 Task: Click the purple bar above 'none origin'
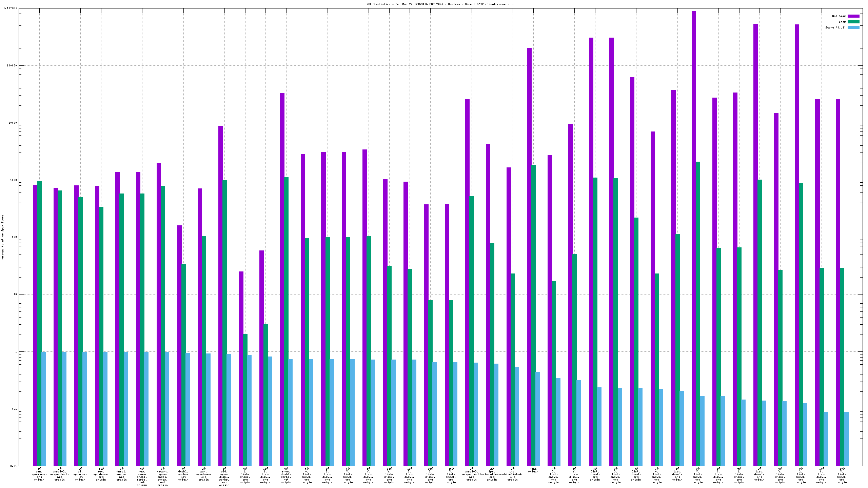529,237
